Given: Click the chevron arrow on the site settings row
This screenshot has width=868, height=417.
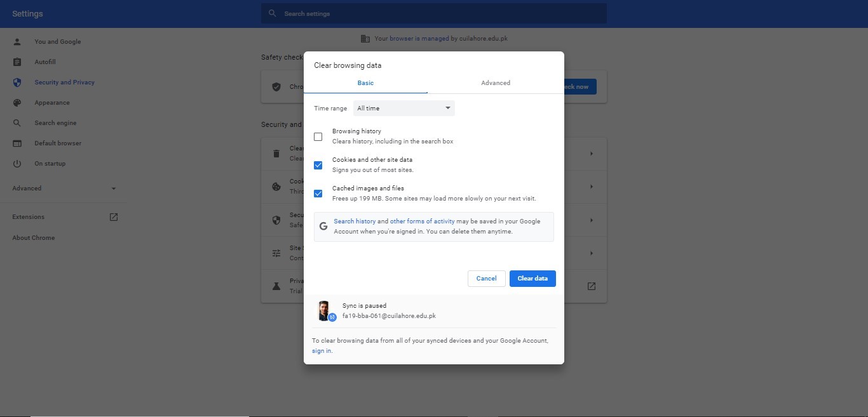Looking at the screenshot, I should 592,253.
